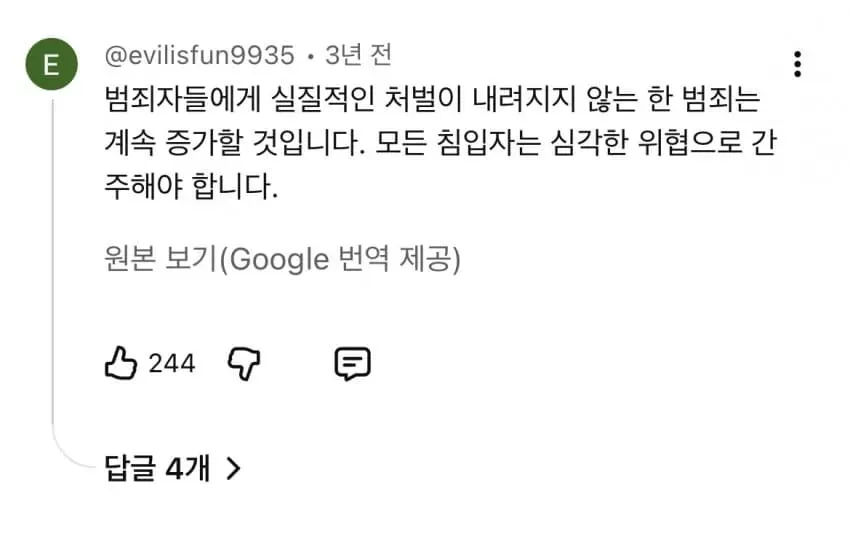Click the reply speech-bubble icon
This screenshot has height=546, width=850.
tap(353, 364)
